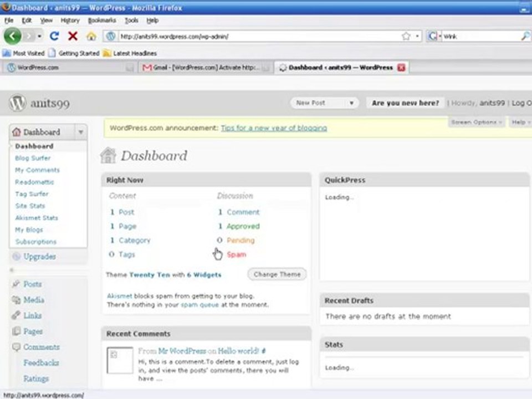Open the View menu
The width and height of the screenshot is (532, 399).
46,21
